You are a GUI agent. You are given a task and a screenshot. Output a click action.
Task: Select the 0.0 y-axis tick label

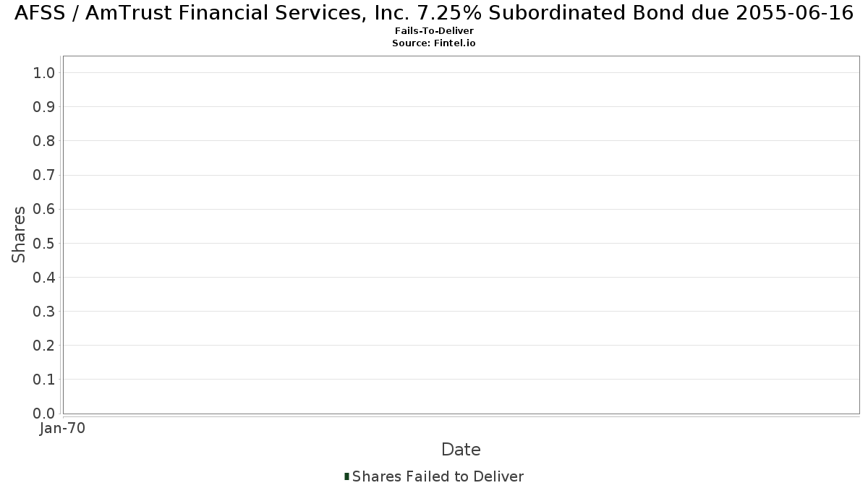click(44, 413)
